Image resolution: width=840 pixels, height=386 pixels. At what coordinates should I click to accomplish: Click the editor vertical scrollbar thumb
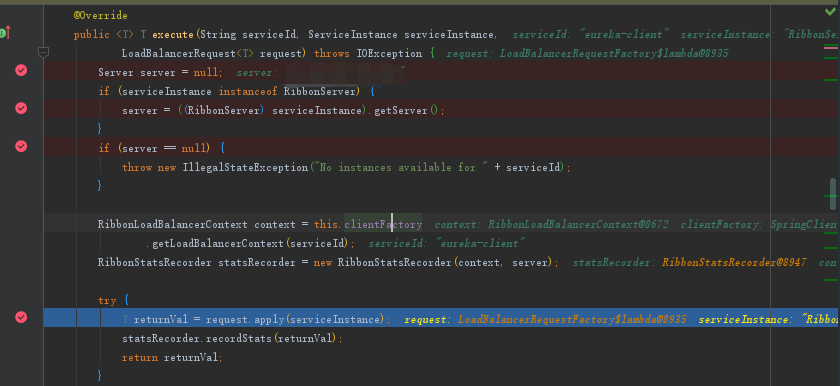[833, 194]
